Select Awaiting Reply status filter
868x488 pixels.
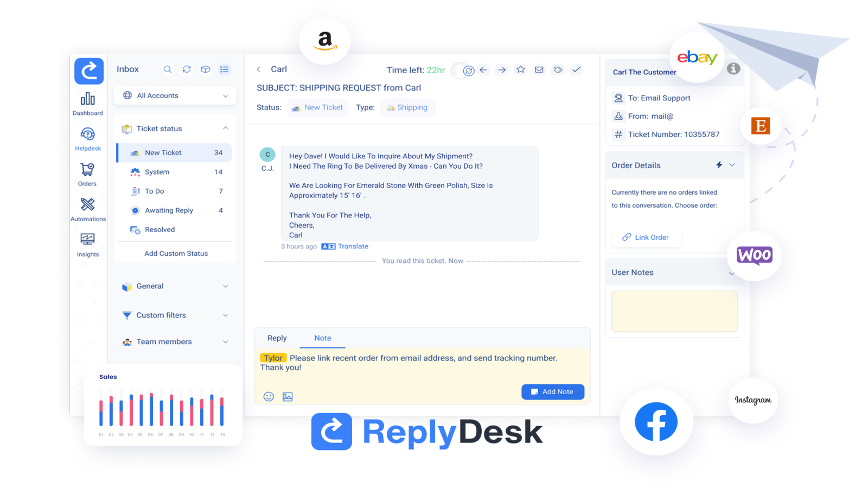[x=174, y=210]
